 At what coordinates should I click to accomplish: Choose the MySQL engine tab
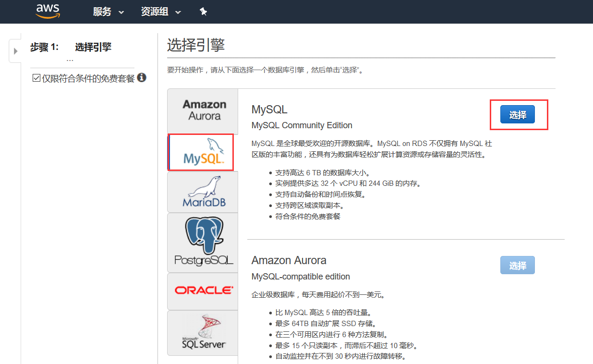(x=201, y=152)
